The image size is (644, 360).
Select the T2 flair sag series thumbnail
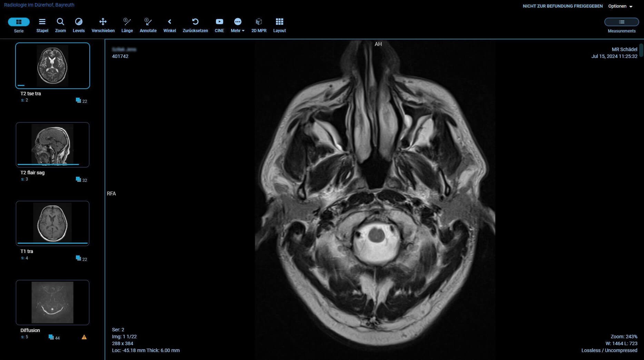[52, 145]
